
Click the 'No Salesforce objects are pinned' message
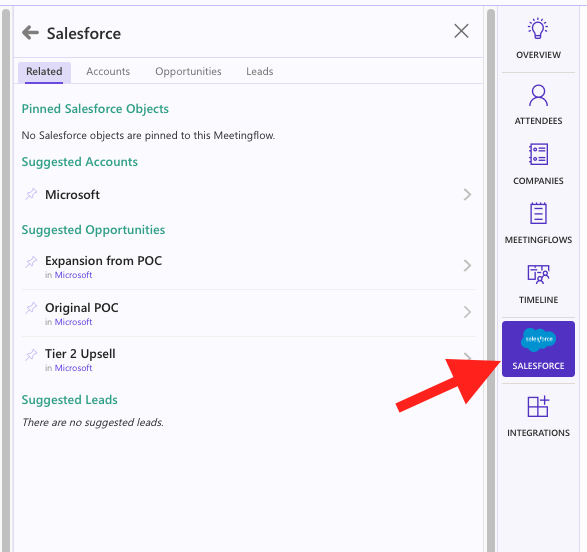(148, 135)
